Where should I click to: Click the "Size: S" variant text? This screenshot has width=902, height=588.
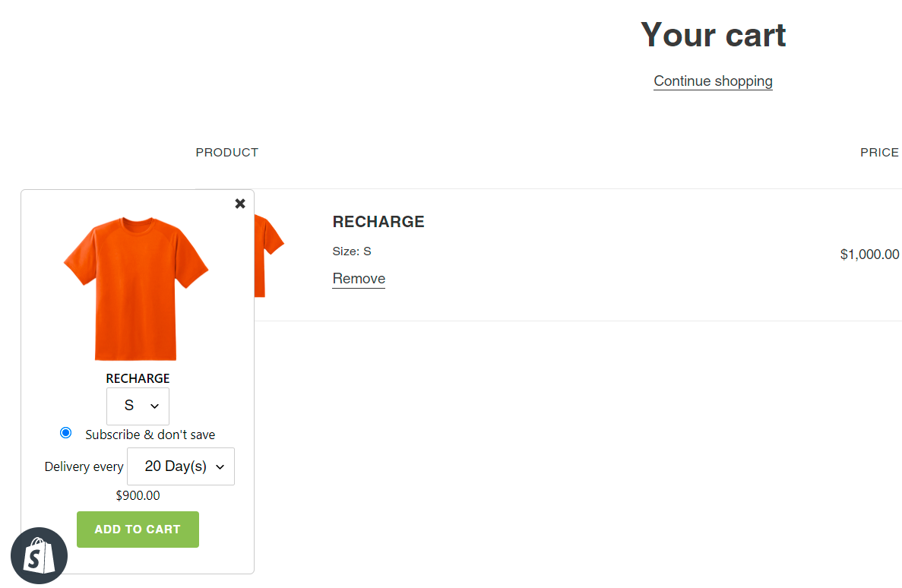(352, 251)
